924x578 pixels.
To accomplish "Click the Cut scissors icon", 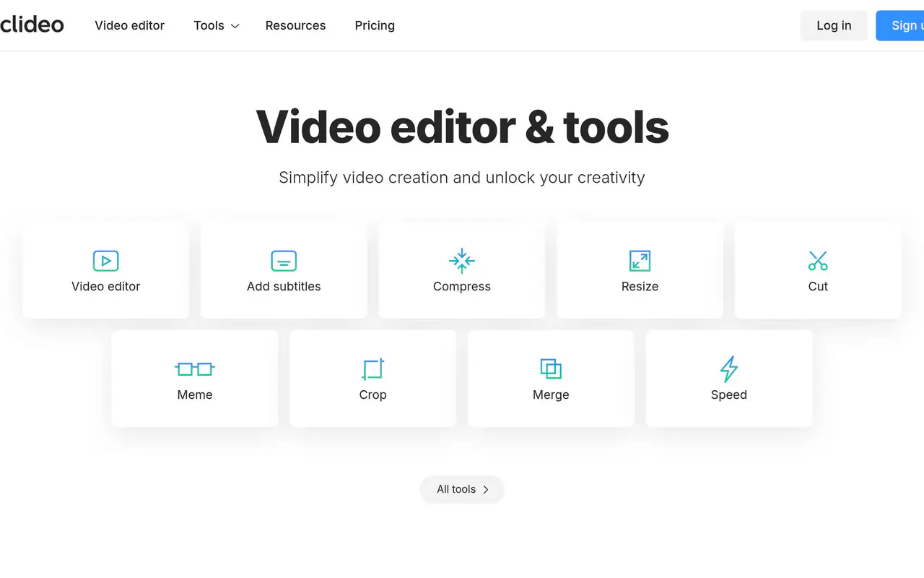I will (x=818, y=261).
